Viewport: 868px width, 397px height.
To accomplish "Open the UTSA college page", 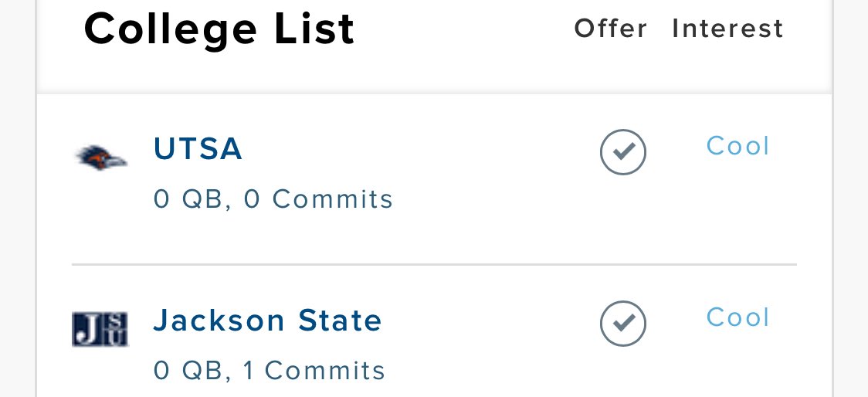I will click(x=198, y=149).
